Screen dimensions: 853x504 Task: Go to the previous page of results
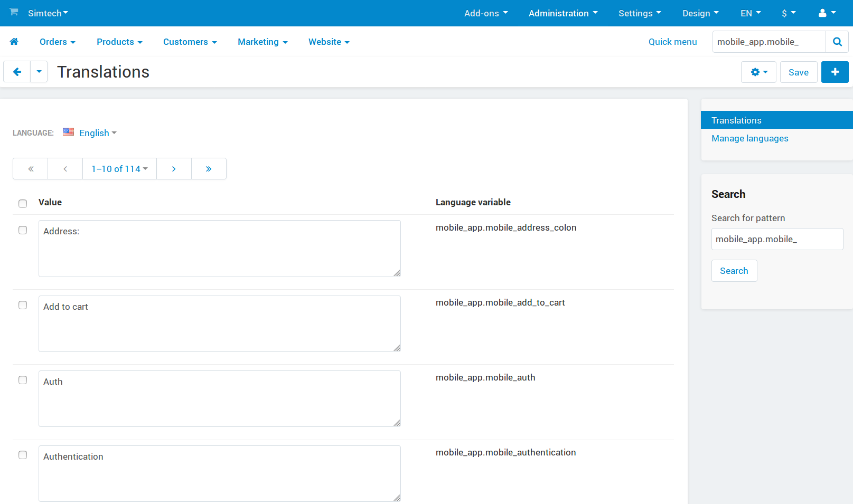coord(65,169)
